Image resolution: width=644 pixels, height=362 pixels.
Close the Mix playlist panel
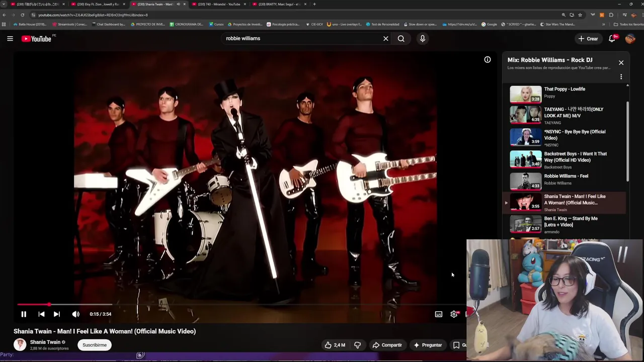(621, 63)
